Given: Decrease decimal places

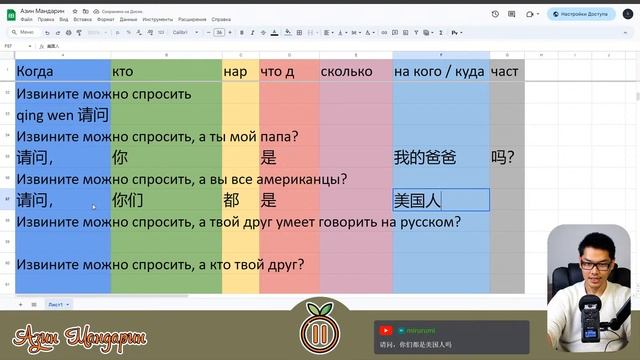Looking at the screenshot, I should click(139, 33).
